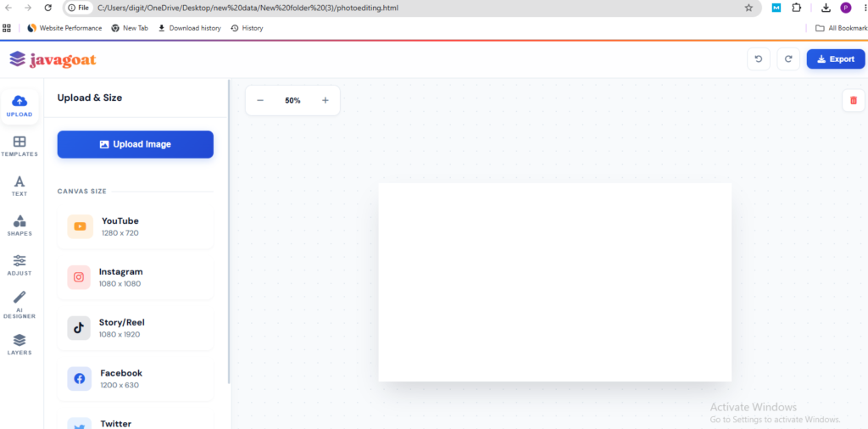Click the white canvas area
Image resolution: width=868 pixels, height=429 pixels.
click(x=554, y=281)
